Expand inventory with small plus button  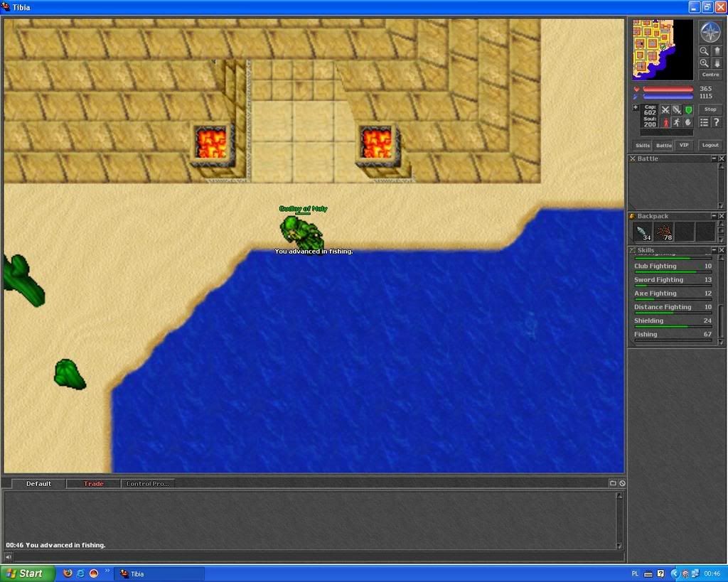click(636, 108)
